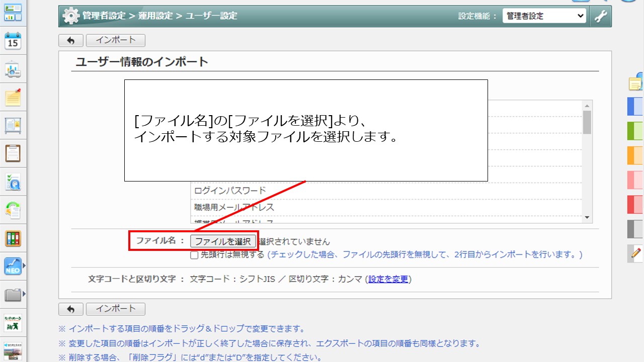
Task: Open the 設定機能 dropdown menu
Action: click(x=544, y=16)
